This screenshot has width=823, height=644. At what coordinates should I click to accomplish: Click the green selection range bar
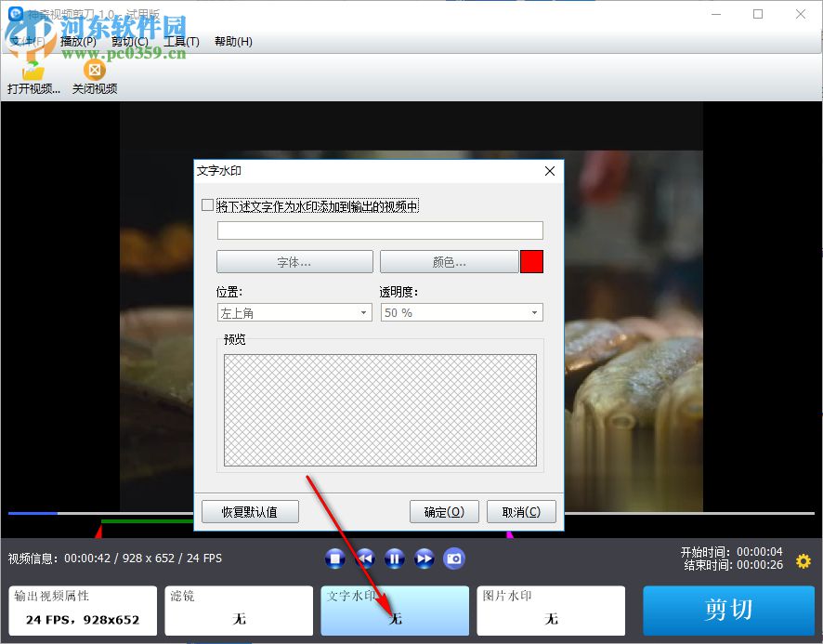click(148, 521)
